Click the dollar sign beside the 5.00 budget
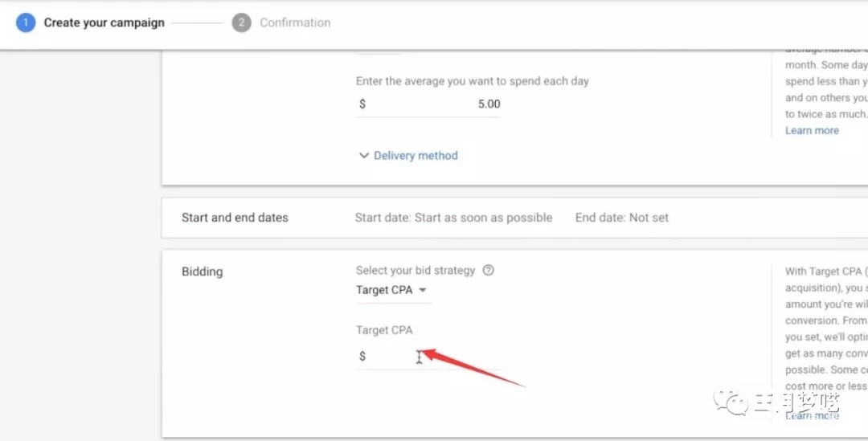This screenshot has height=441, width=868. pos(362,104)
